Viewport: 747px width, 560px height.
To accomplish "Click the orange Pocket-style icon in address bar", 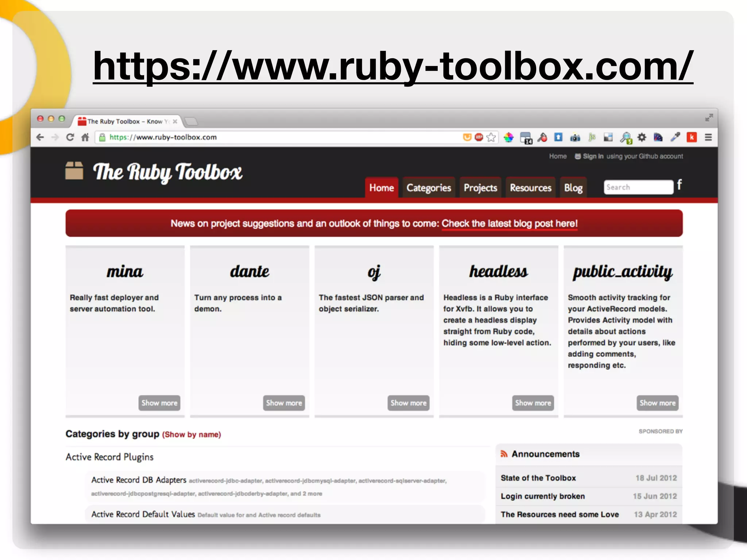I will [467, 137].
